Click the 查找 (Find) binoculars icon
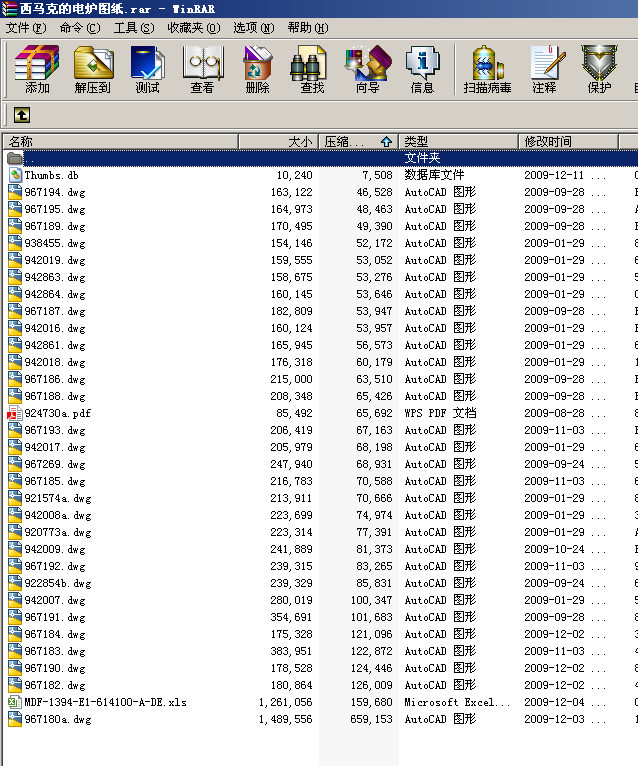The width and height of the screenshot is (638, 766). [x=312, y=69]
